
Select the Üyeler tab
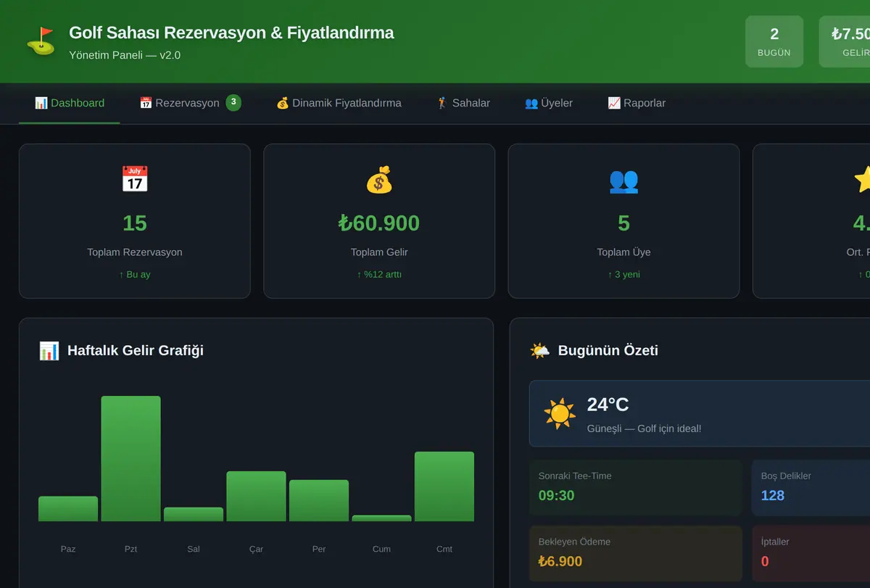coord(549,103)
